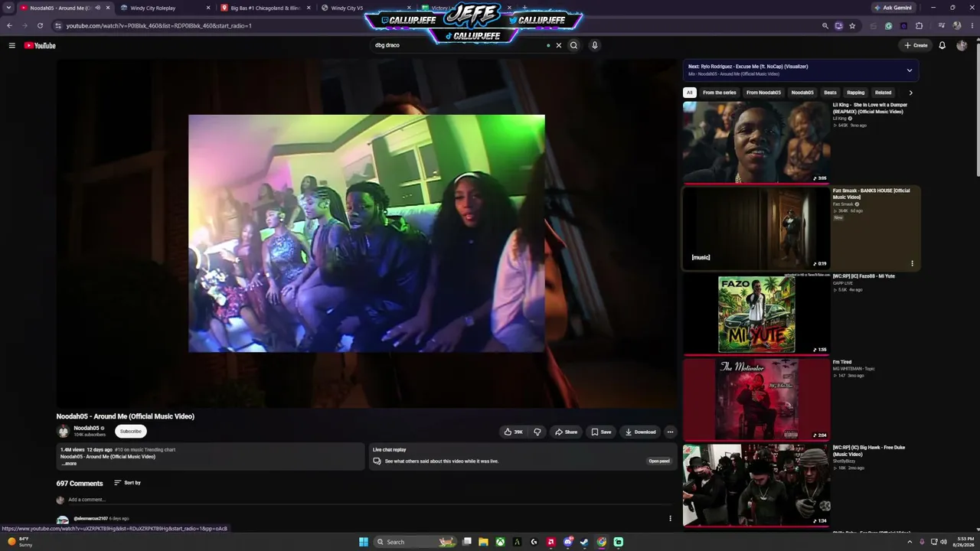Open the Big Hawk - Free Duke video title

(869, 451)
